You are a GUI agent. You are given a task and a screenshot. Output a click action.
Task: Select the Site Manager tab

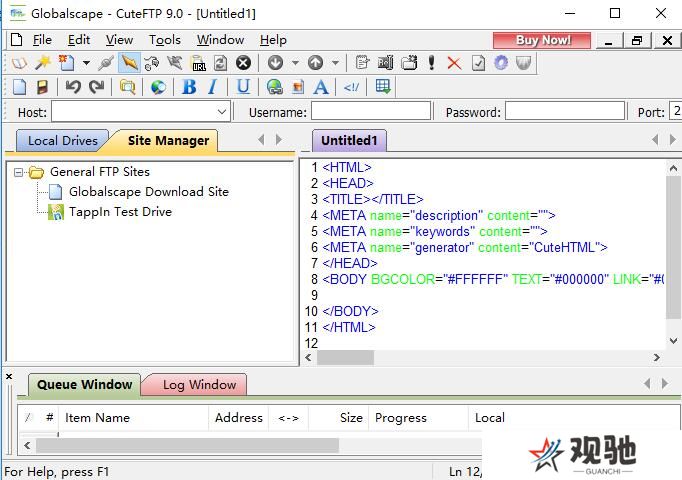pos(168,140)
